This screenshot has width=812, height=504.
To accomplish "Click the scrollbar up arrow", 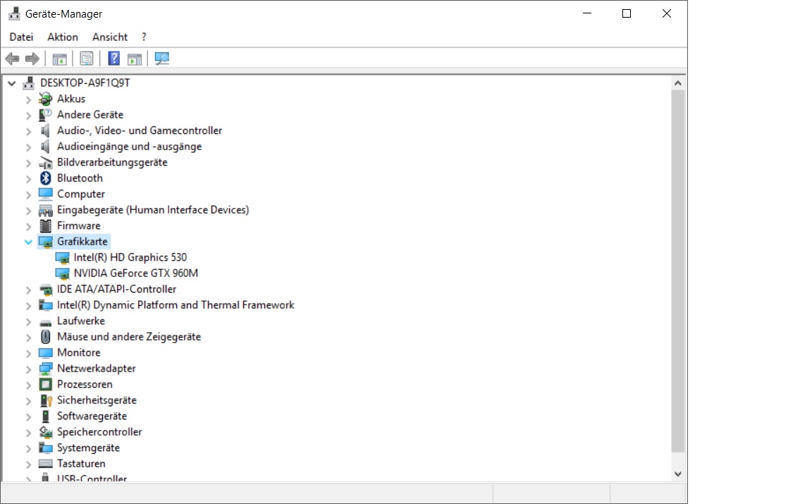I will 678,83.
